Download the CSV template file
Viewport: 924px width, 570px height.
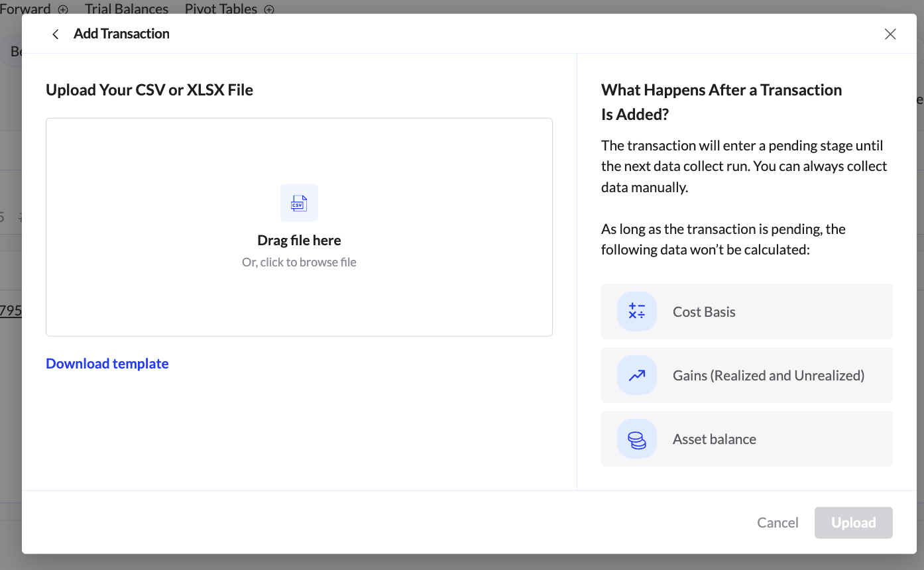(x=107, y=364)
